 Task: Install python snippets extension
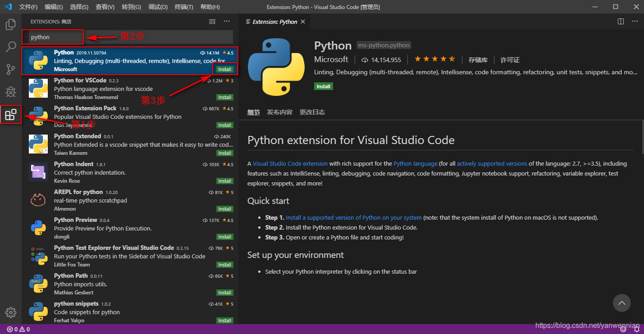point(224,320)
